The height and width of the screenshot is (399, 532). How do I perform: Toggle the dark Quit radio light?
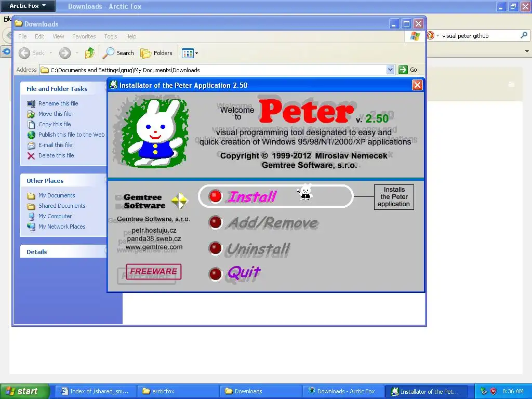215,274
